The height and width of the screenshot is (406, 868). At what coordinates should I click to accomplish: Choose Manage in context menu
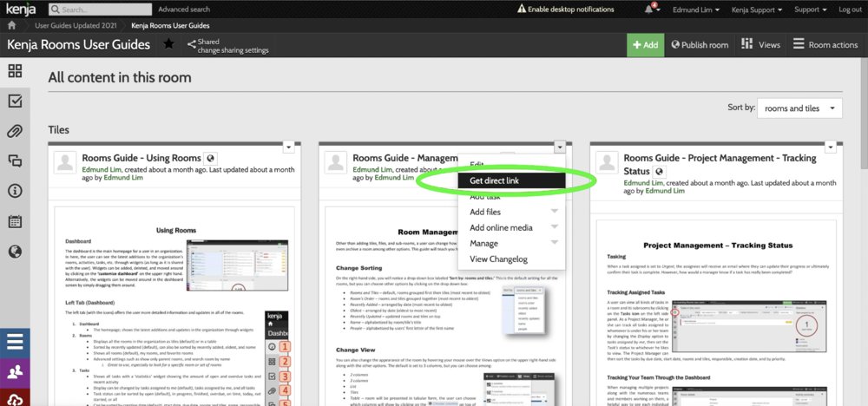pyautogui.click(x=511, y=244)
